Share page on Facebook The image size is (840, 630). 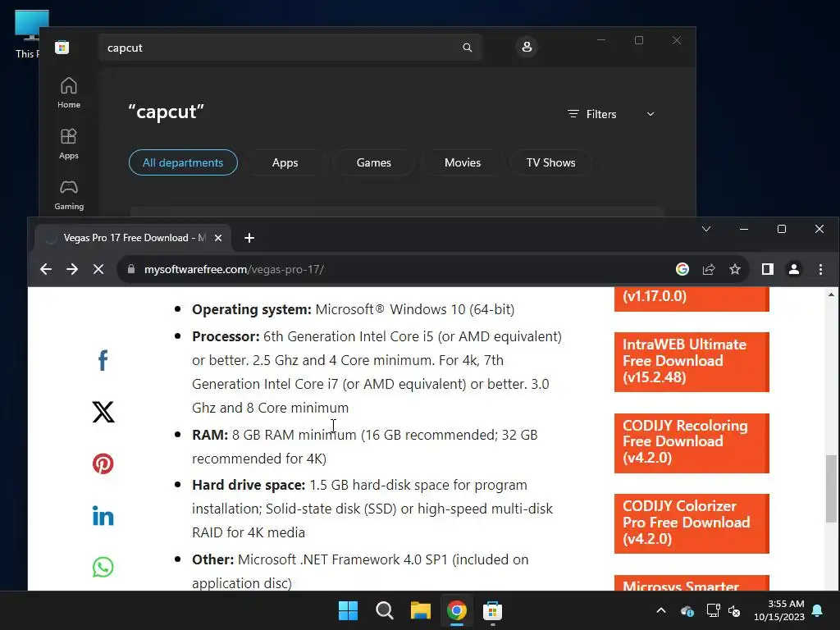pyautogui.click(x=103, y=360)
